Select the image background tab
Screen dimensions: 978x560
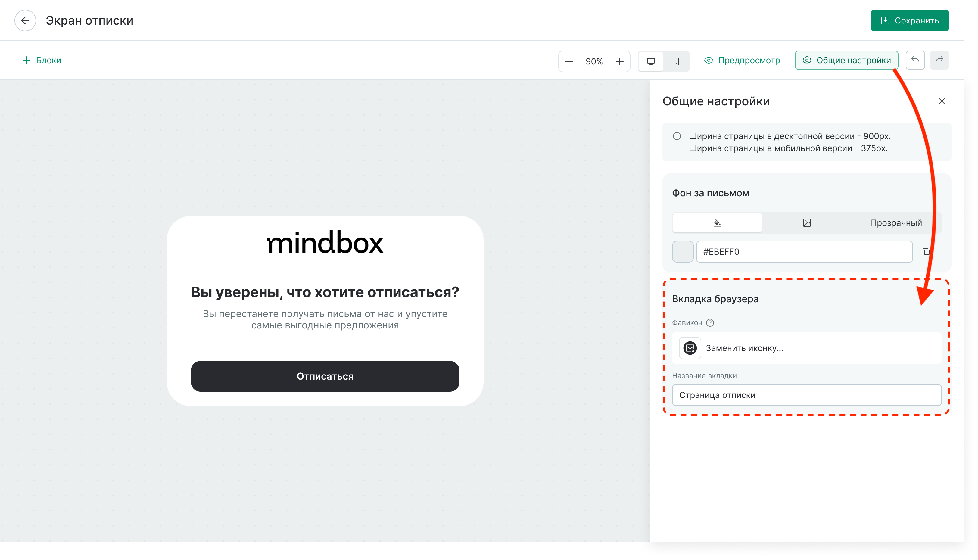(x=806, y=223)
